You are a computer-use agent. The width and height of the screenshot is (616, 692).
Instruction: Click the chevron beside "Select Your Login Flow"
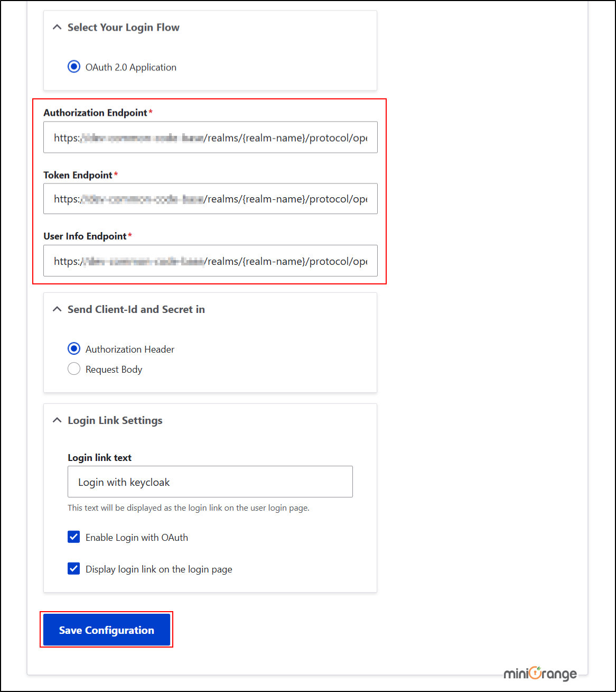coord(57,27)
